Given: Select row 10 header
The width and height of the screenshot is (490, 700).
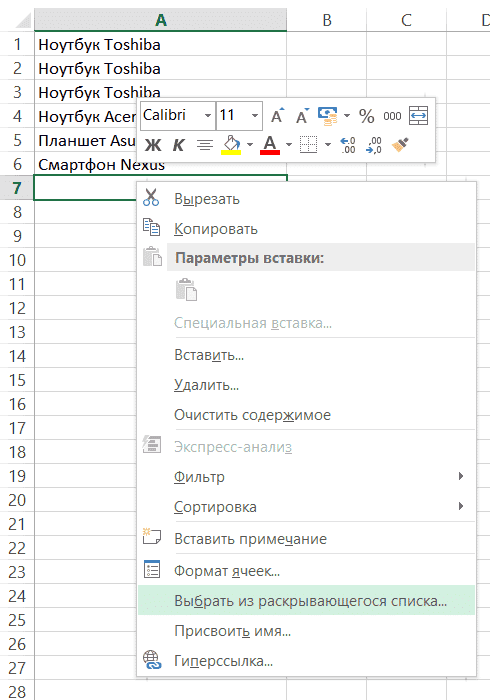Looking at the screenshot, I should click(17, 260).
